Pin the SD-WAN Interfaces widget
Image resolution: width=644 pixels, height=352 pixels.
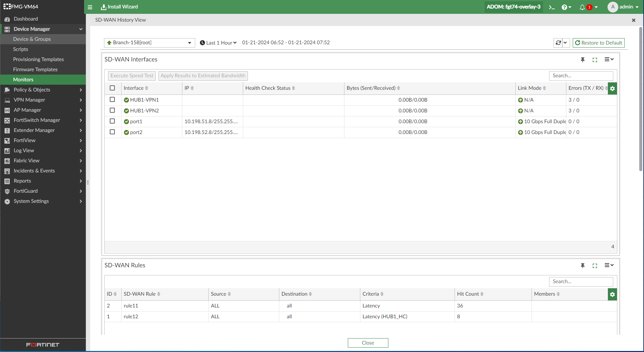coord(583,60)
